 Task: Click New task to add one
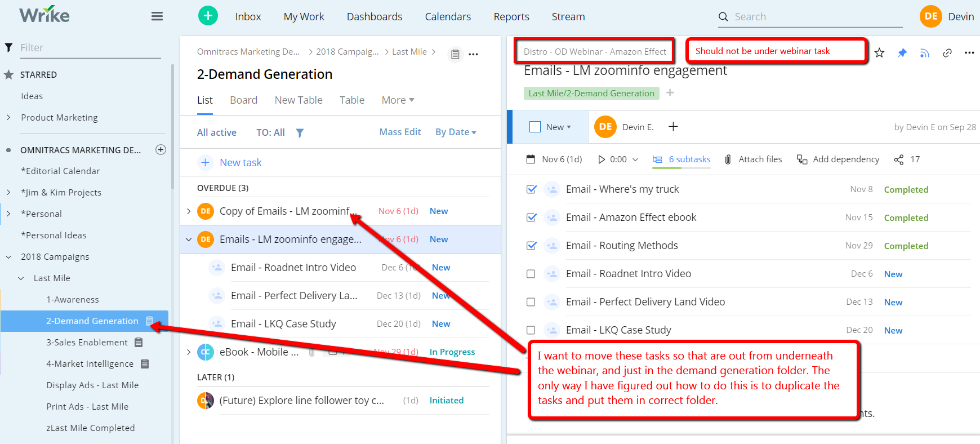pos(240,163)
